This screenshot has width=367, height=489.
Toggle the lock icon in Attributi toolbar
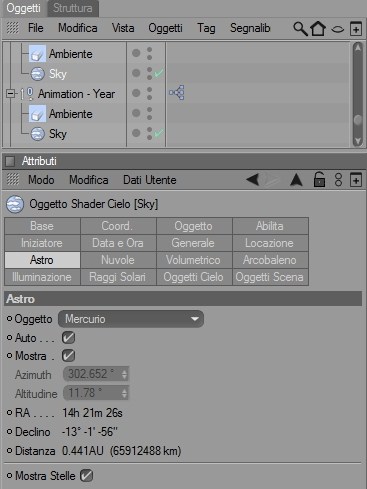tap(319, 180)
